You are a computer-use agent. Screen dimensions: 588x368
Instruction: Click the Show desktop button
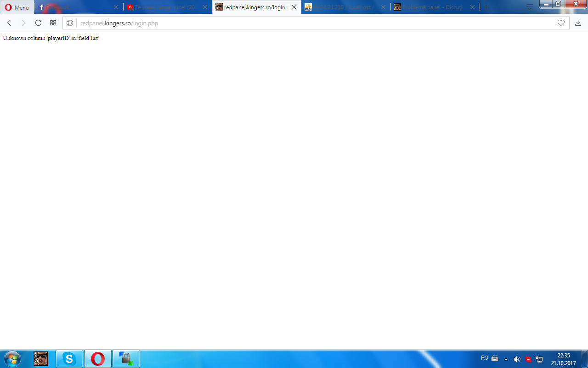pos(585,359)
